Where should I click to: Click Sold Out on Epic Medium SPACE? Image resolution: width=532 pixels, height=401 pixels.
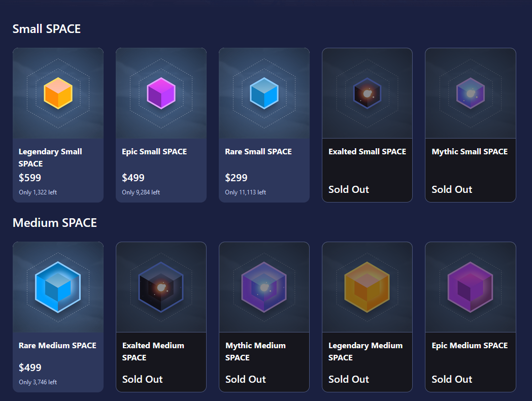(452, 379)
